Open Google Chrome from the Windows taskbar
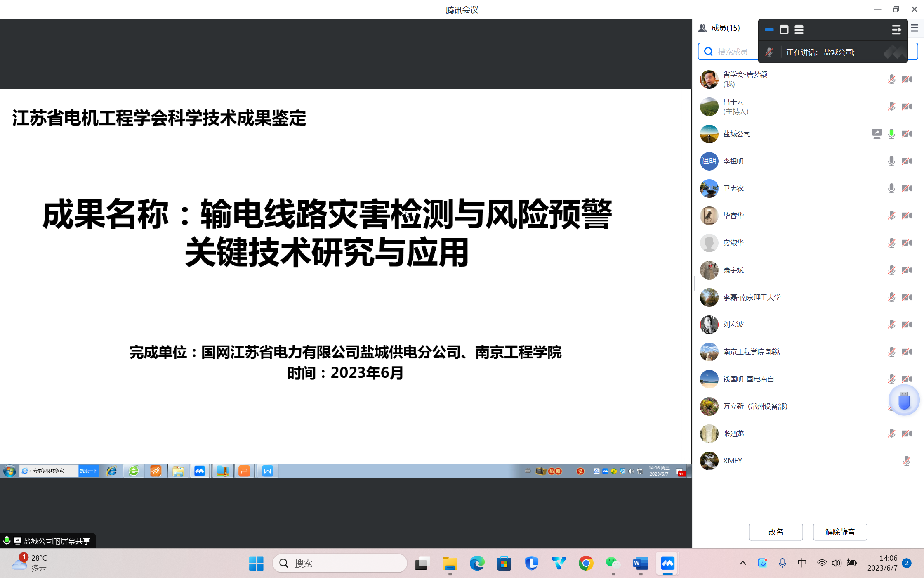This screenshot has width=924, height=578. tap(586, 563)
